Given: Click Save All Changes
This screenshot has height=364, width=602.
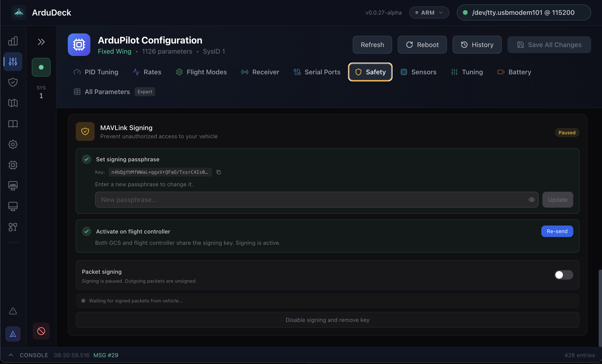Looking at the screenshot, I should coord(549,45).
